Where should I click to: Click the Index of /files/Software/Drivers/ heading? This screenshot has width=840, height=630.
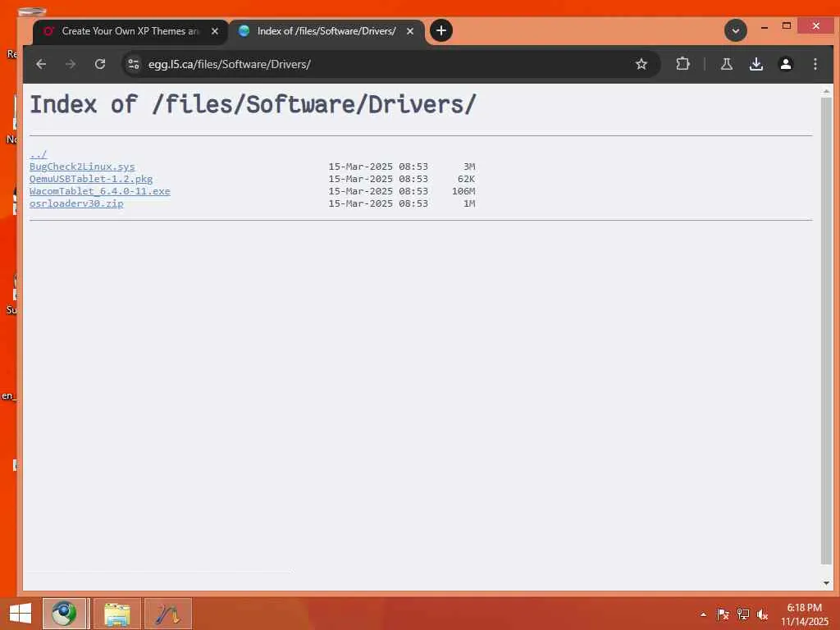(253, 104)
